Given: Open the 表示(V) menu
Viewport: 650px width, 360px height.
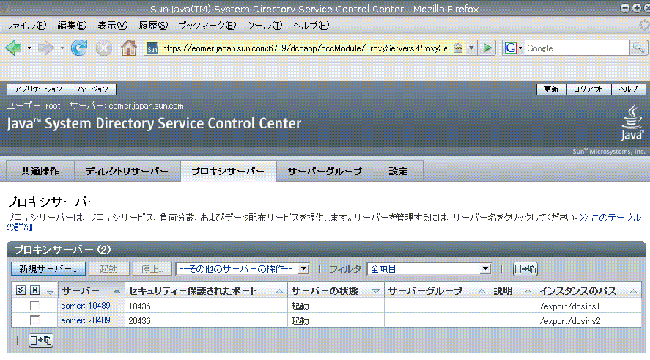Looking at the screenshot, I should tap(112, 25).
